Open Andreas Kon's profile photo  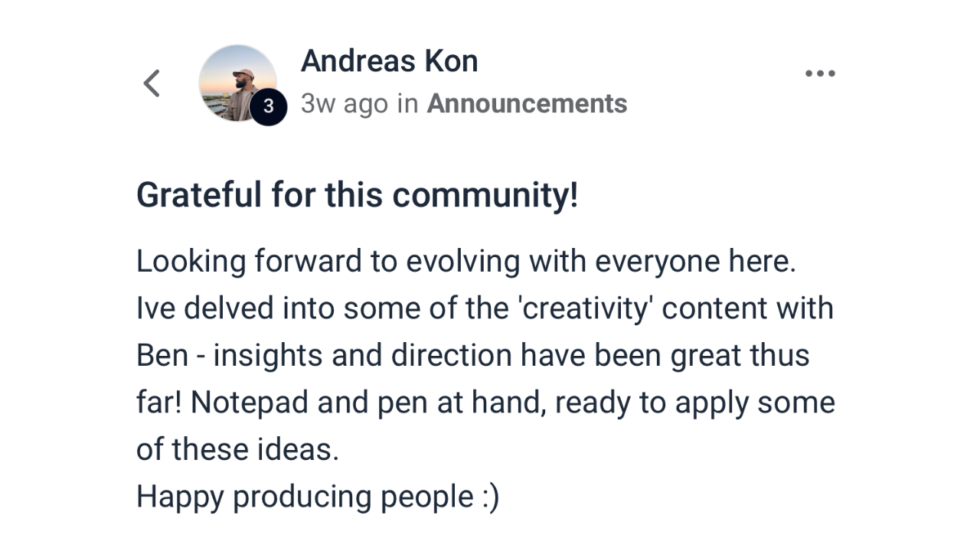(237, 83)
